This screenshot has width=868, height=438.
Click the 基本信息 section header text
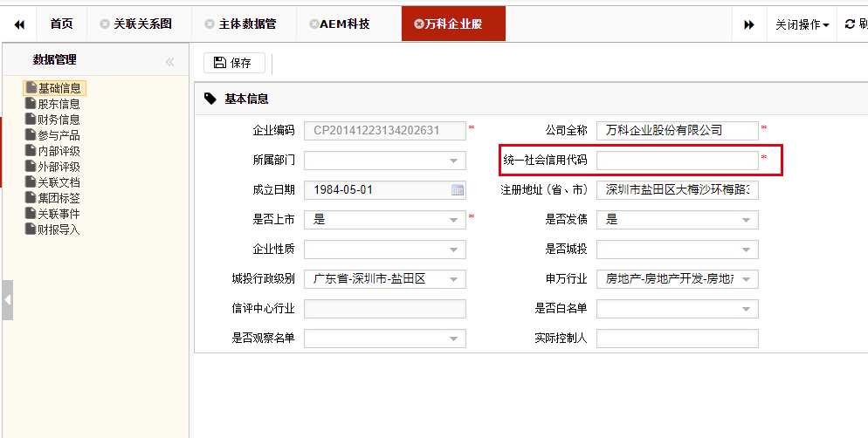[x=246, y=99]
